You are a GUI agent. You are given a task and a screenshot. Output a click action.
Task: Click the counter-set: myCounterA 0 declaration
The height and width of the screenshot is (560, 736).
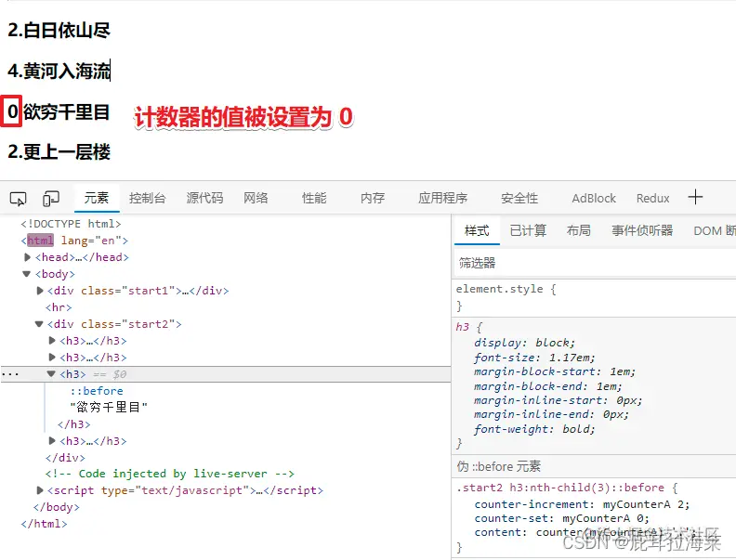point(562,519)
